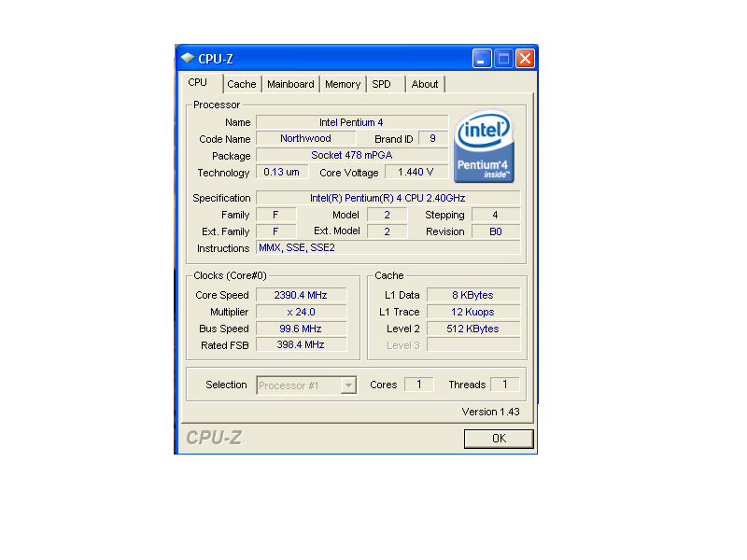
Task: Click the Version 1.43 text
Action: [x=490, y=412]
